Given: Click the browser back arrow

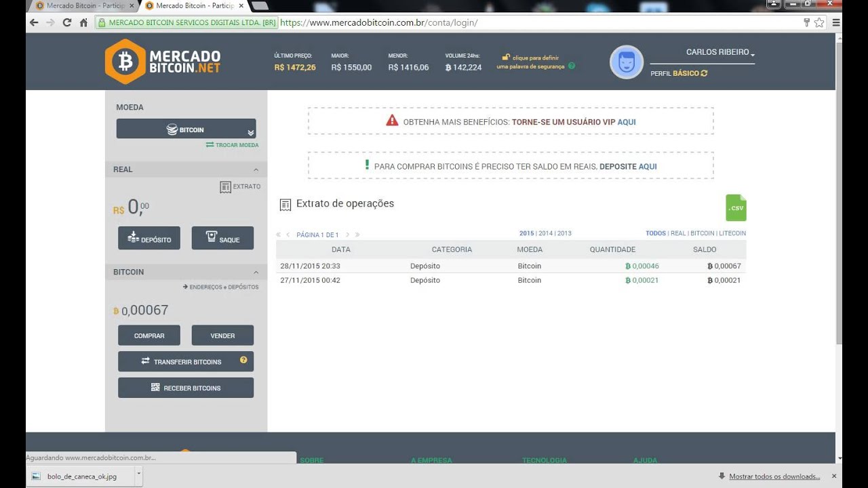Looking at the screenshot, I should coord(34,22).
